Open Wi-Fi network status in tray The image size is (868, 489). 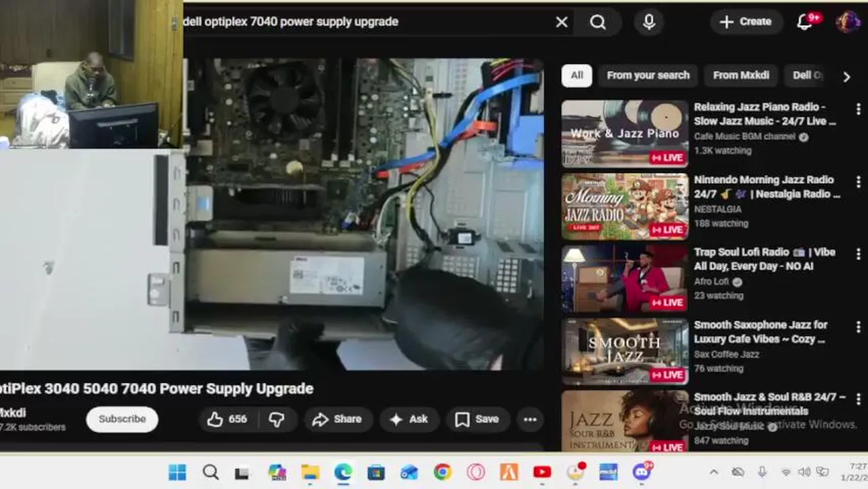coord(786,472)
